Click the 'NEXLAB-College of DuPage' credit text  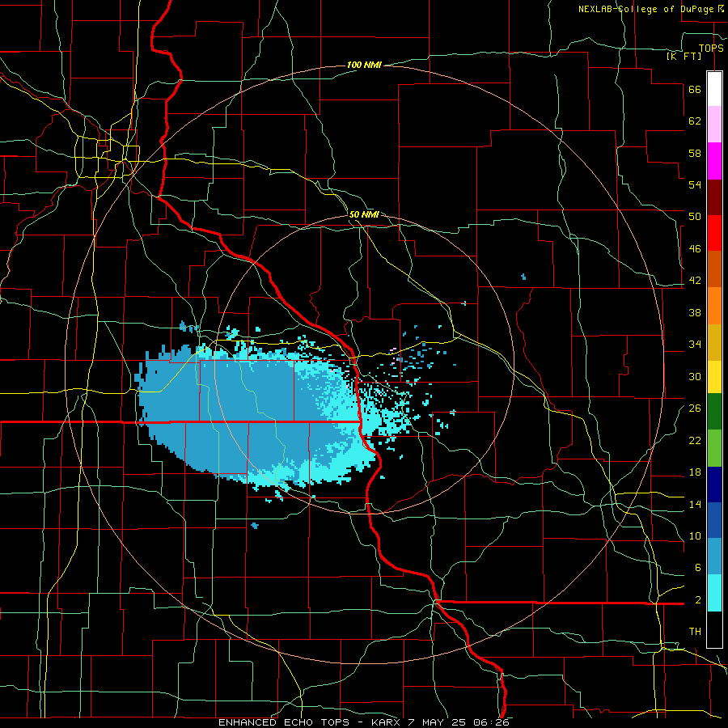point(645,9)
